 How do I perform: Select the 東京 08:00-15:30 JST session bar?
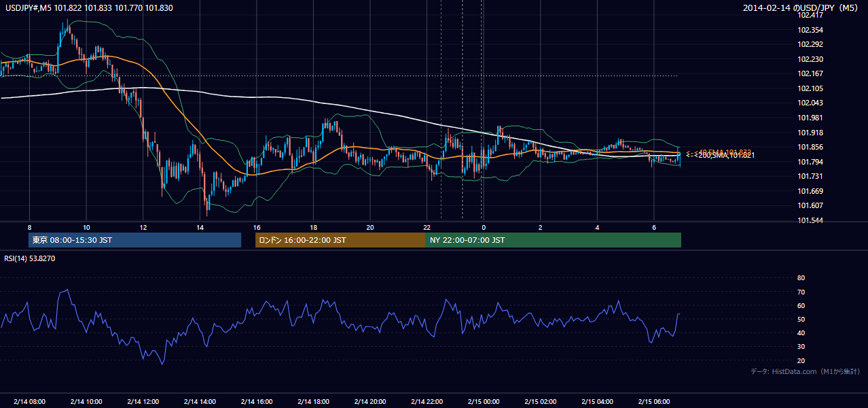(x=135, y=240)
